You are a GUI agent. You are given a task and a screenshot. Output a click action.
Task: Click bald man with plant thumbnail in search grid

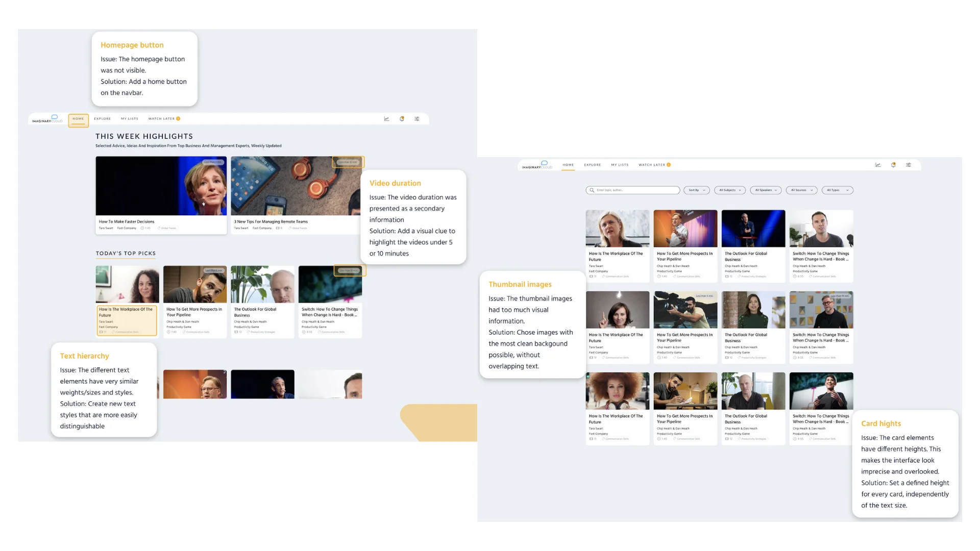coord(753,391)
